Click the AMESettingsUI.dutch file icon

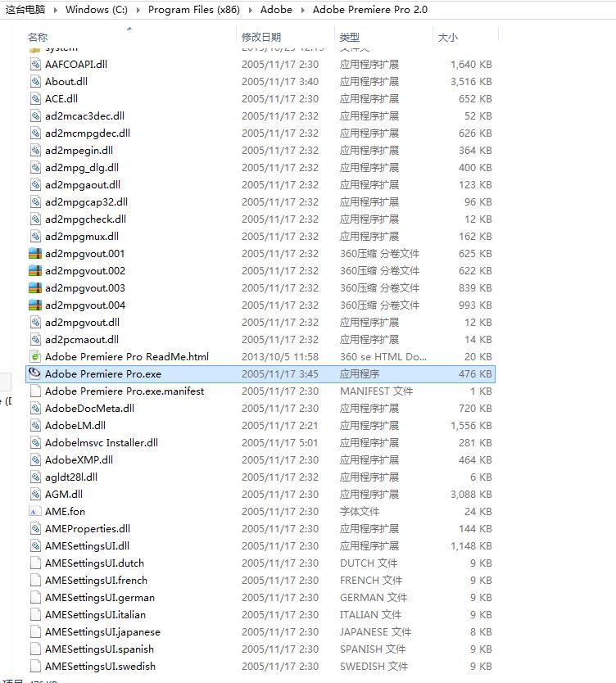pyautogui.click(x=35, y=563)
